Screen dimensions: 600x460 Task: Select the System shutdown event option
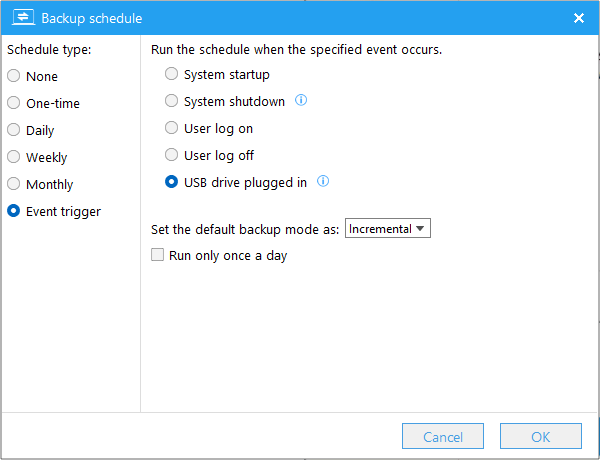click(x=172, y=101)
